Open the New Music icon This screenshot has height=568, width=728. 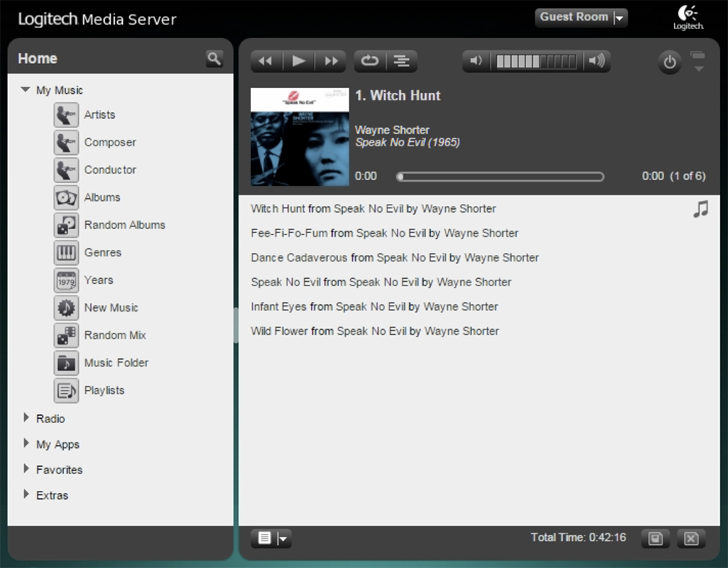[66, 307]
